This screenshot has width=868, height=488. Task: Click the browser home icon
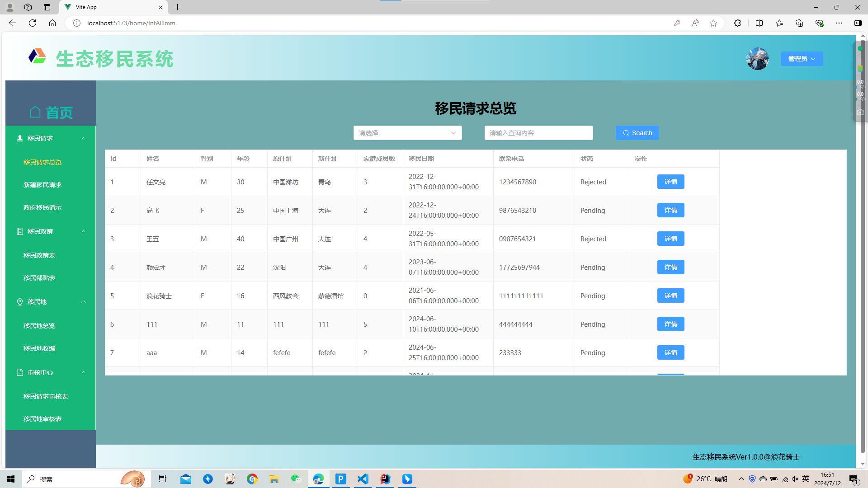tap(52, 23)
